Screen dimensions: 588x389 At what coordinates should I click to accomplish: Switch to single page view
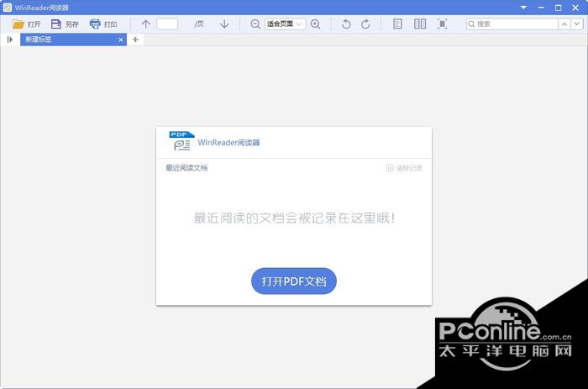pos(397,24)
